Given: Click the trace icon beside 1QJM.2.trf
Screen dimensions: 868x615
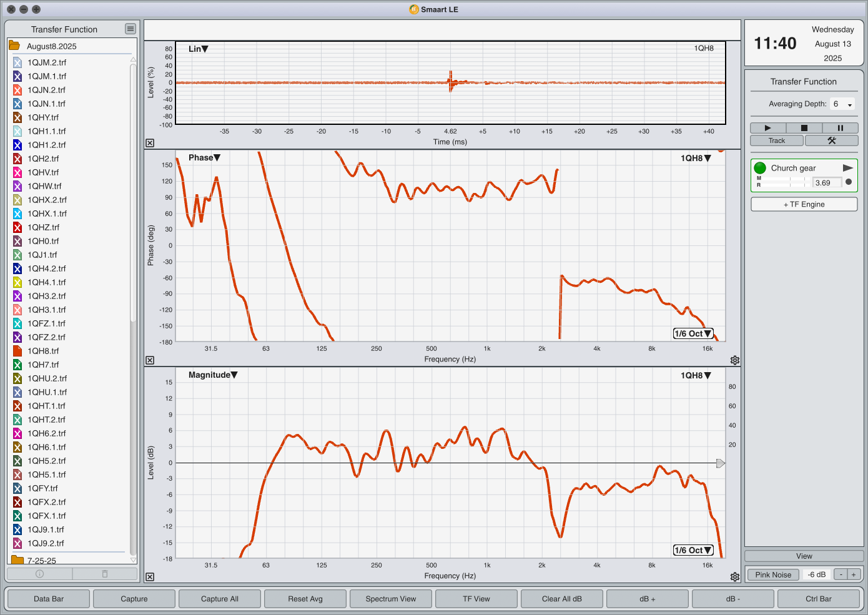Looking at the screenshot, I should (x=17, y=62).
